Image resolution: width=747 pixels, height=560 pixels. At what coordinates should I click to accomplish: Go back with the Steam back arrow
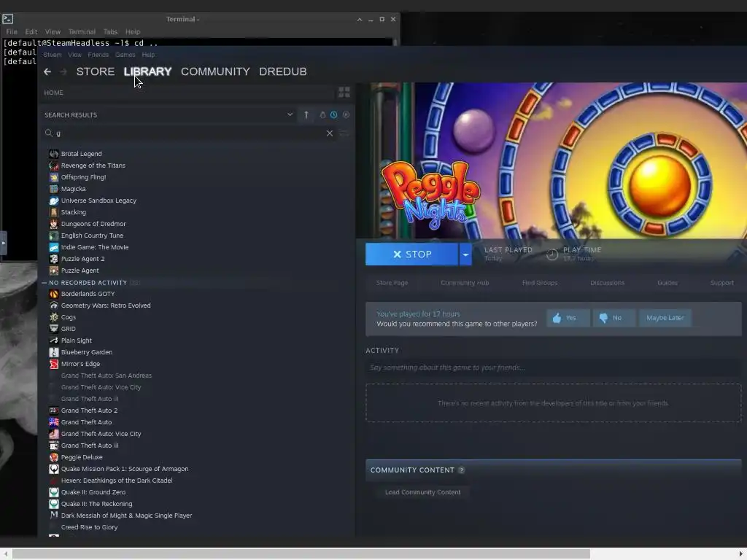click(x=47, y=71)
